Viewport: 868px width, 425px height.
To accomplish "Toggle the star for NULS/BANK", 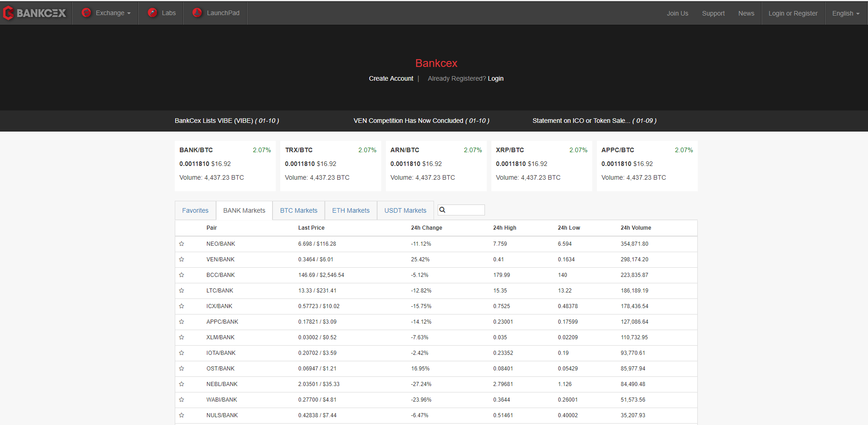I will [182, 415].
